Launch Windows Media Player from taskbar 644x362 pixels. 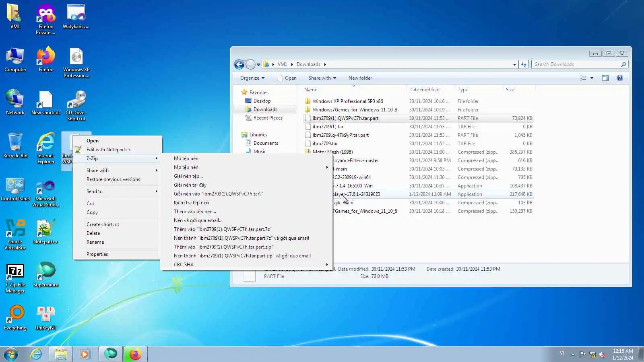coord(85,354)
